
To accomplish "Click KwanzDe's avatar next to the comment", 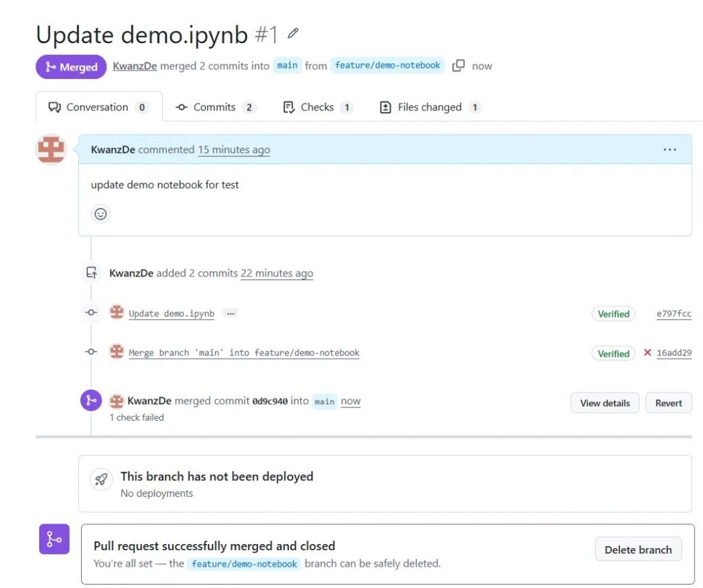I will 51,150.
